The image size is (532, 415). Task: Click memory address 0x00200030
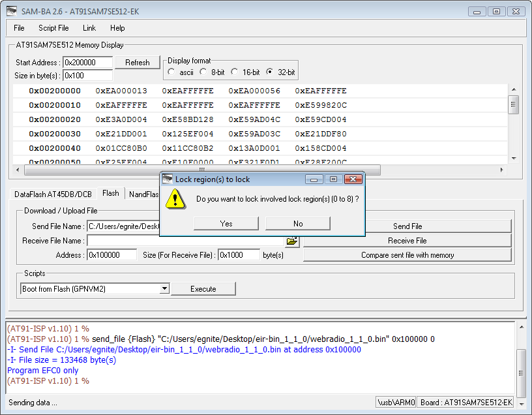pyautogui.click(x=55, y=134)
